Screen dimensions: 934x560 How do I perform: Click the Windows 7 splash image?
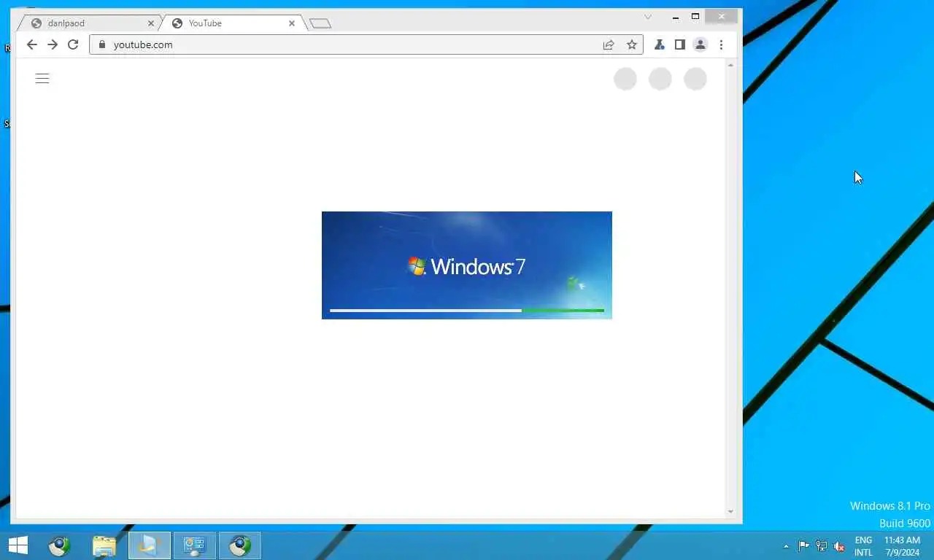[467, 265]
